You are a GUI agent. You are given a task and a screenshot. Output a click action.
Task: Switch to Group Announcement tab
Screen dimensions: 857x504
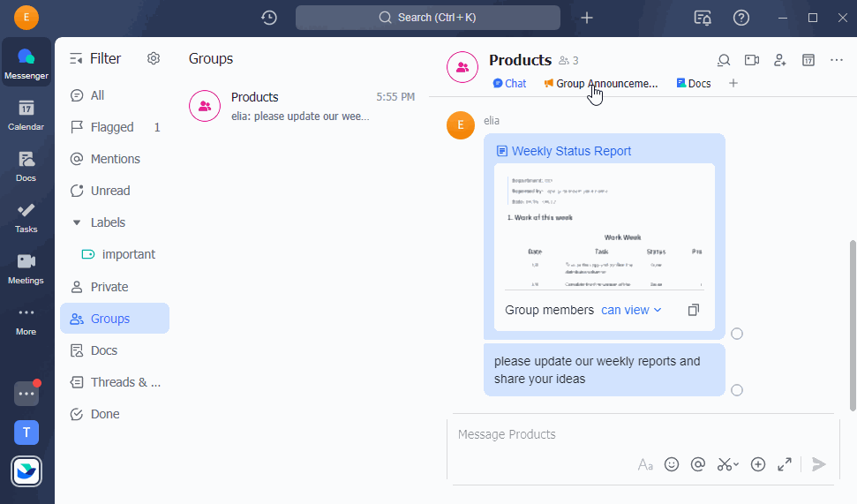pos(600,84)
